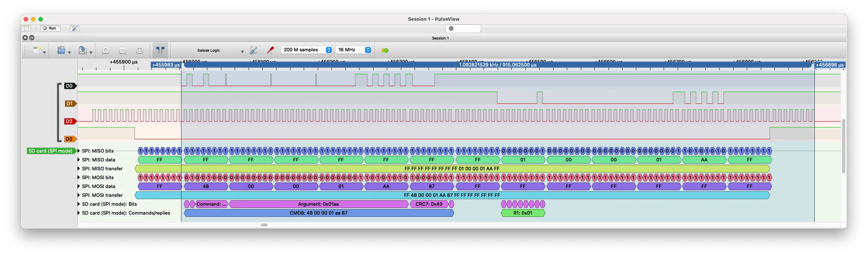
Task: Open the 16 MHz sample rate dropdown
Action: (x=353, y=50)
